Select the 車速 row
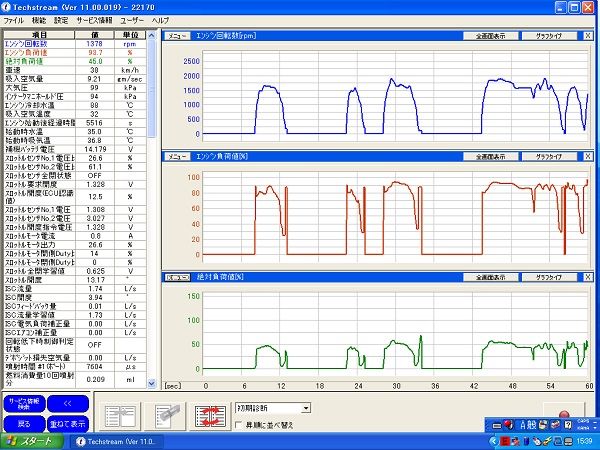 pyautogui.click(x=75, y=70)
